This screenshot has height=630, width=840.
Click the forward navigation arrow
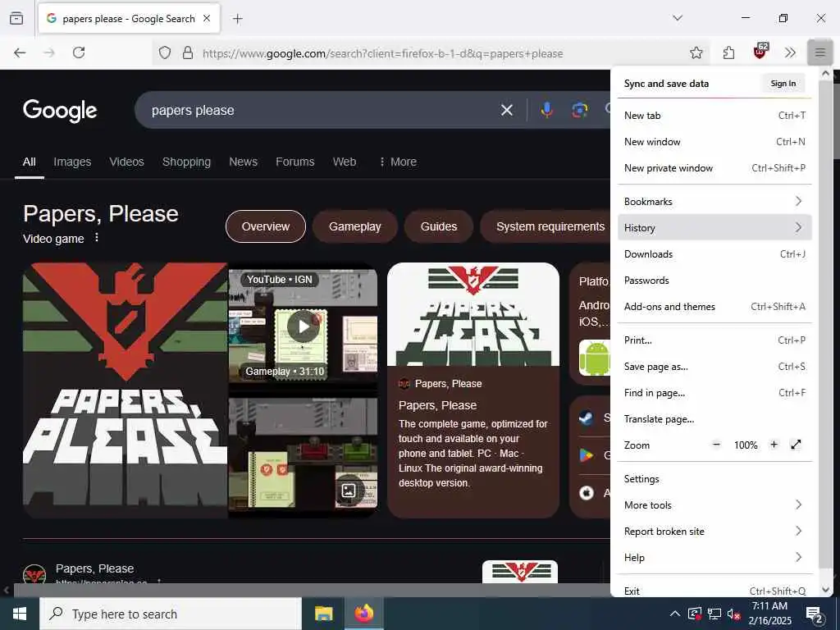coord(49,52)
